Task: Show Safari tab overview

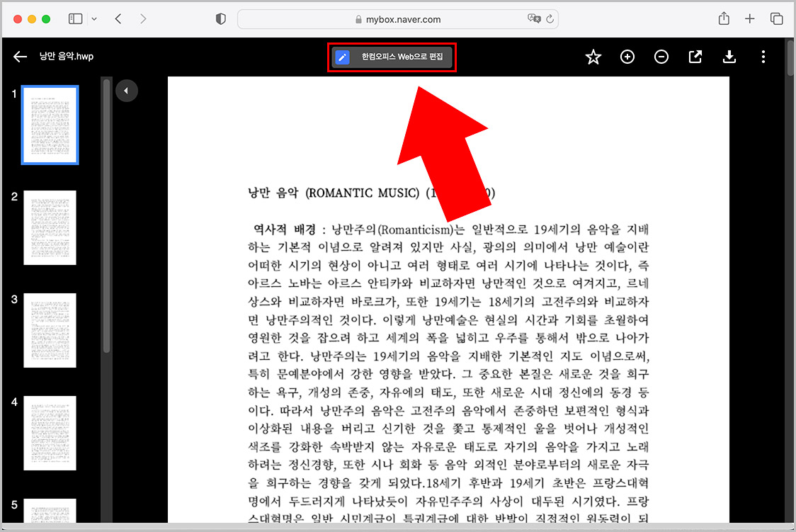Action: pos(776,19)
